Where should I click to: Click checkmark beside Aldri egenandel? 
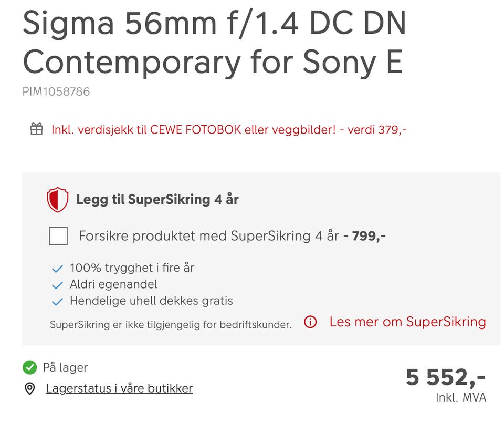click(57, 285)
